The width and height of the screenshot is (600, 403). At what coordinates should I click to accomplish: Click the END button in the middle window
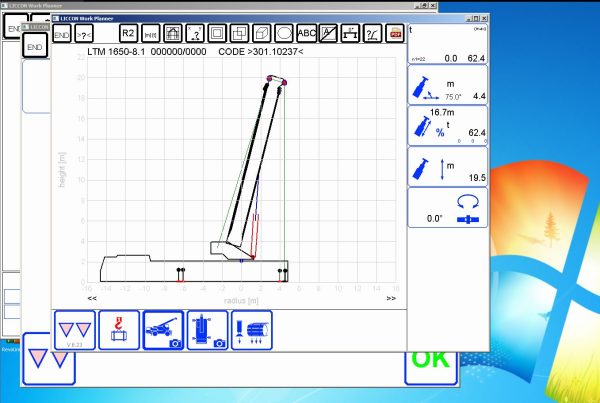35,45
